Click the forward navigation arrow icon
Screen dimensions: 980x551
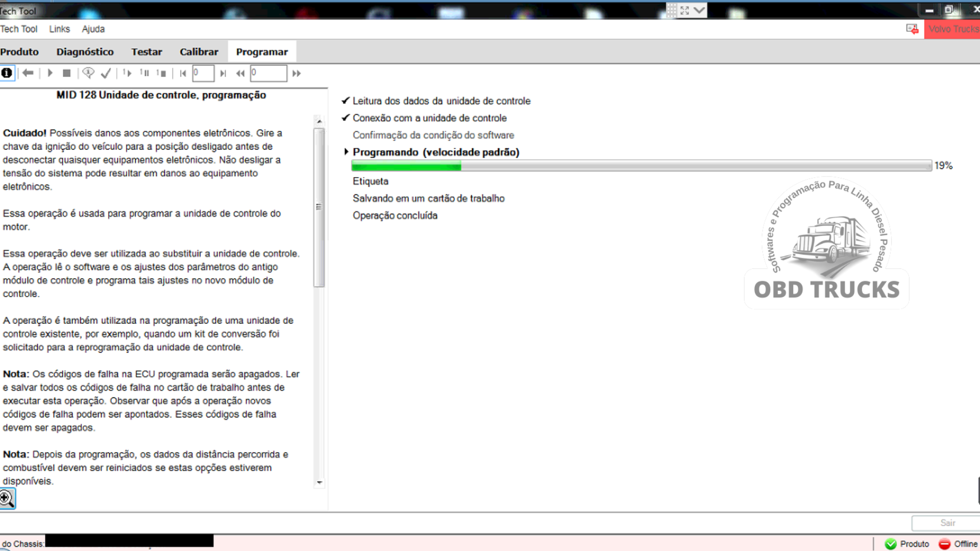tap(51, 72)
